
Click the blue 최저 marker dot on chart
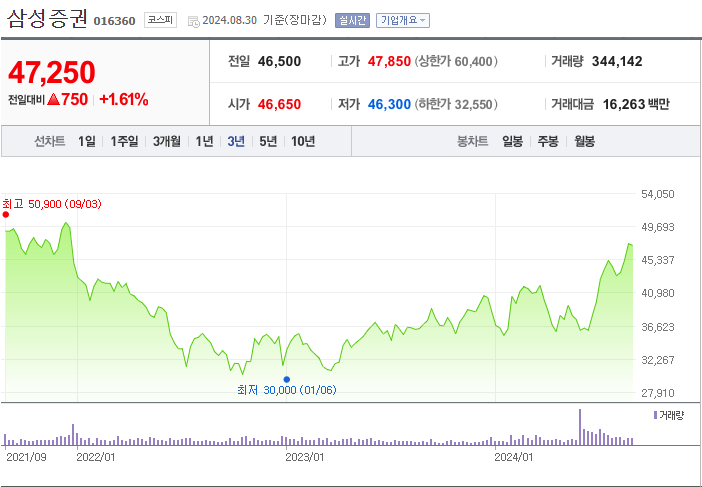287,380
